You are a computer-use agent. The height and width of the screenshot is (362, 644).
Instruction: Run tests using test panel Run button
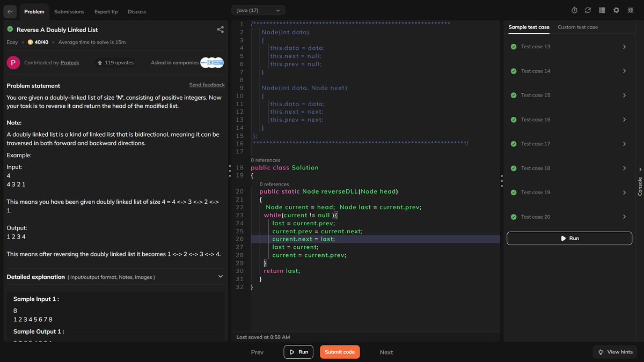coord(569,238)
